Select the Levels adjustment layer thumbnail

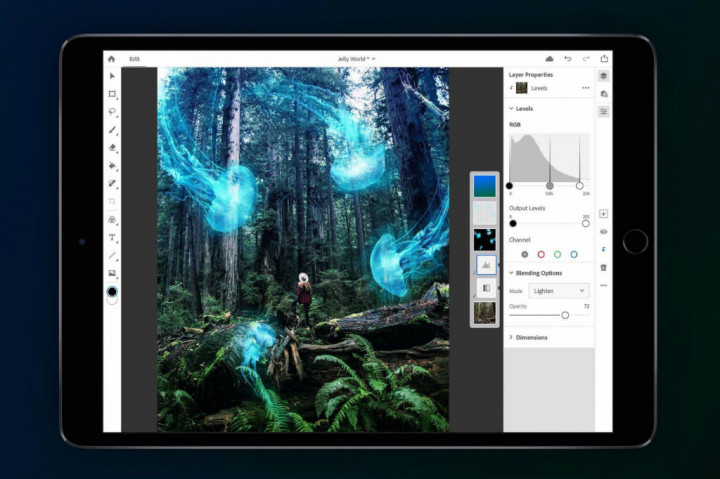click(486, 265)
